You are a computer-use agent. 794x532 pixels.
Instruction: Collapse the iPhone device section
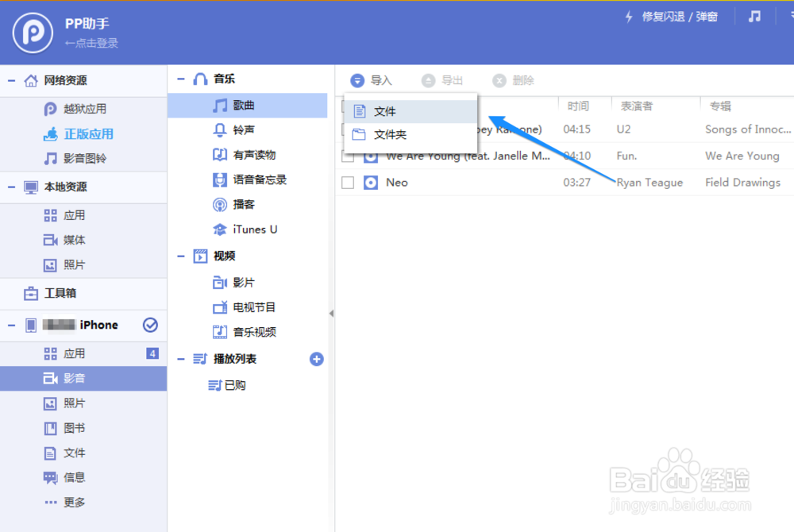pos(12,325)
